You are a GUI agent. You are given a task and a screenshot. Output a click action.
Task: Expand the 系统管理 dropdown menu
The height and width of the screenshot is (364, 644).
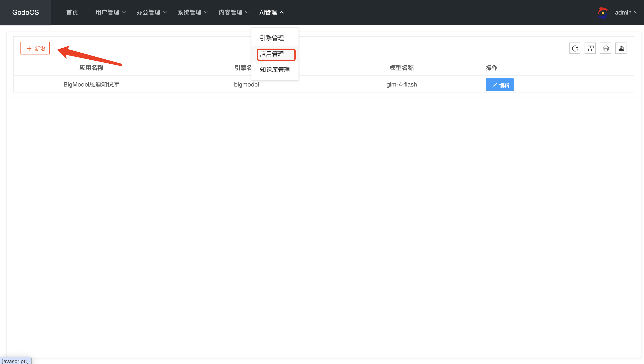point(192,13)
